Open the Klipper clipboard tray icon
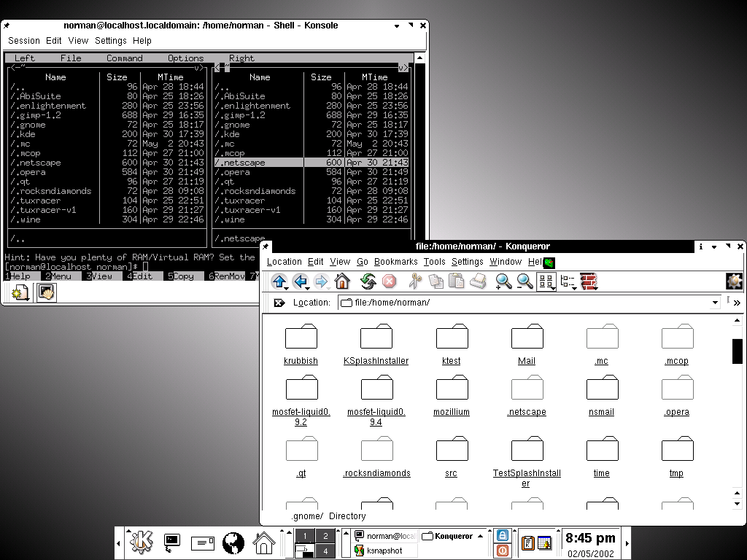Viewport: 747px width, 560px height. point(527,542)
